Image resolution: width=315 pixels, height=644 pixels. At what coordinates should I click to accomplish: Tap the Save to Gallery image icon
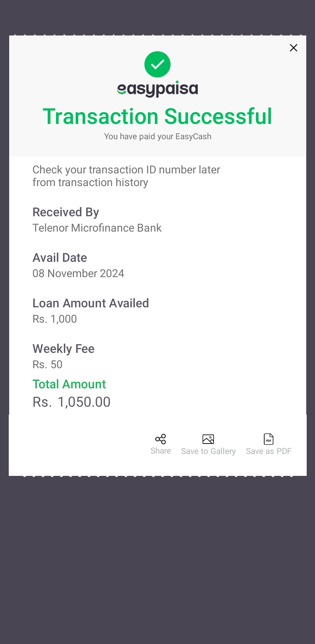point(208,439)
